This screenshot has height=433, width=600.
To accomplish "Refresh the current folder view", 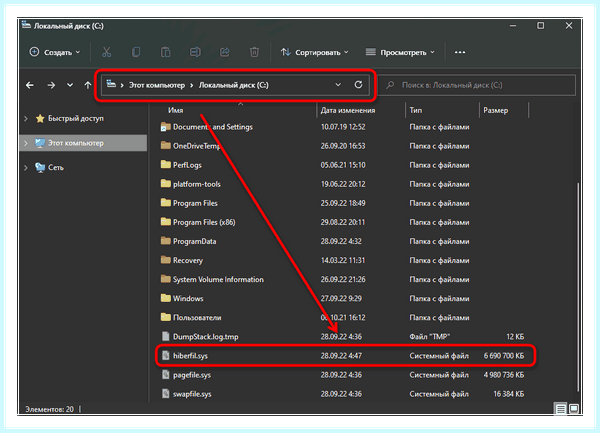I will 358,85.
